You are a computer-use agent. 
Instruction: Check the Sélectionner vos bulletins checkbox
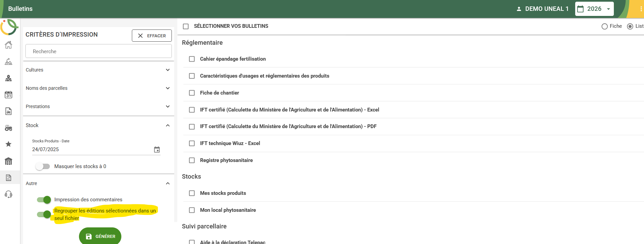(186, 26)
